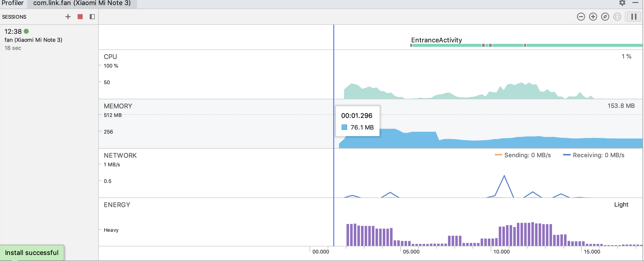Select the 12:38 fan session entry
644x261 pixels.
[x=49, y=40]
